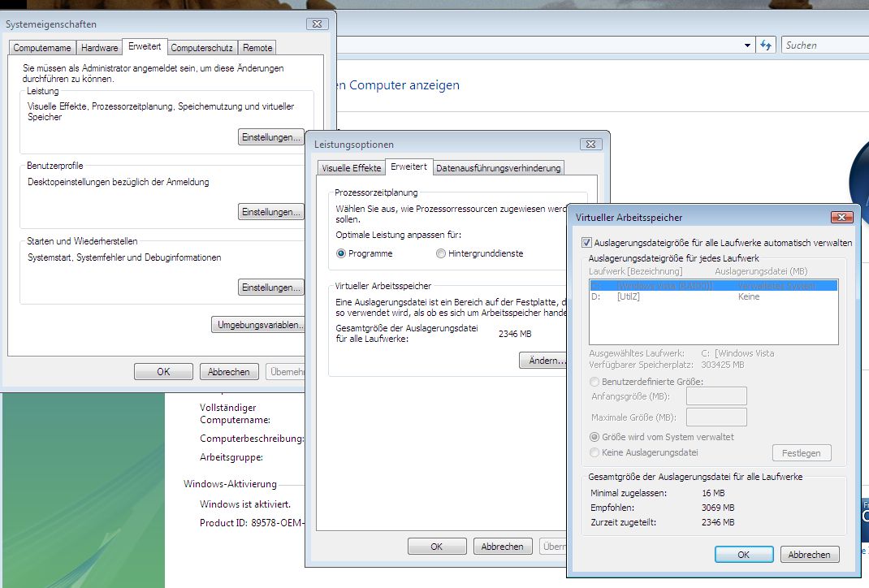The width and height of the screenshot is (869, 588).
Task: Select the Computerschutz tab
Action: (202, 48)
